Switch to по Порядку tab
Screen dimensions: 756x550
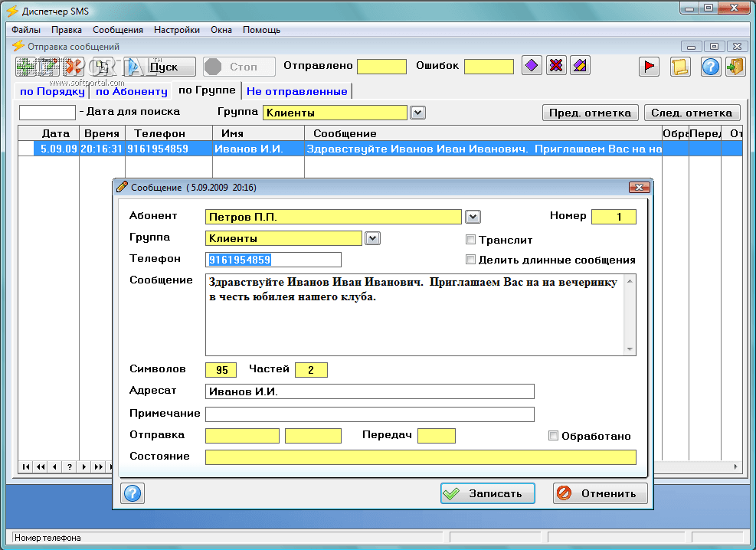point(52,91)
